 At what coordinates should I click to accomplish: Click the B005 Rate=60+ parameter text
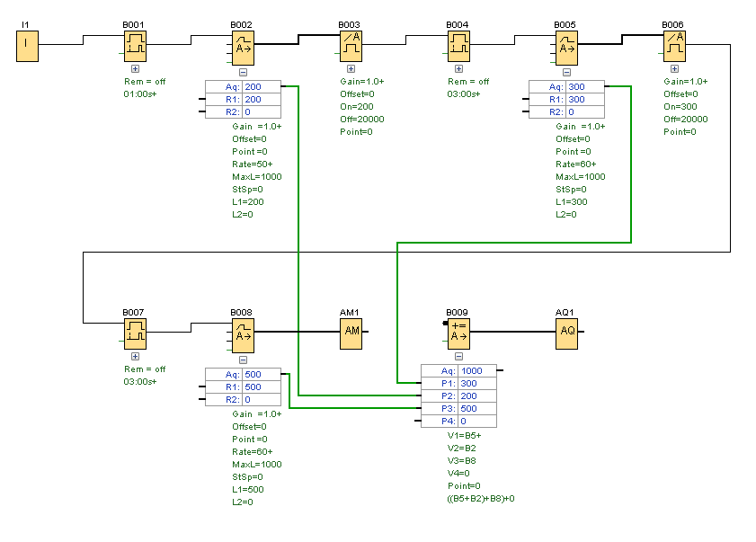pyautogui.click(x=575, y=164)
